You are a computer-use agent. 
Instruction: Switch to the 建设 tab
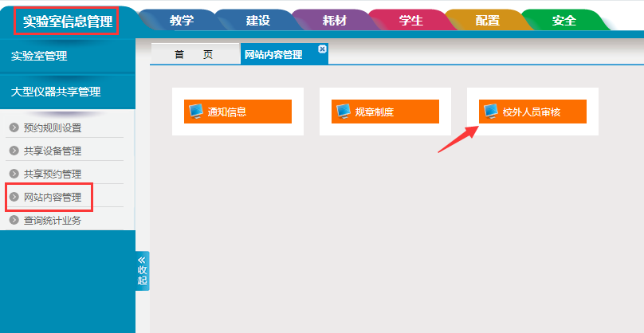point(258,21)
